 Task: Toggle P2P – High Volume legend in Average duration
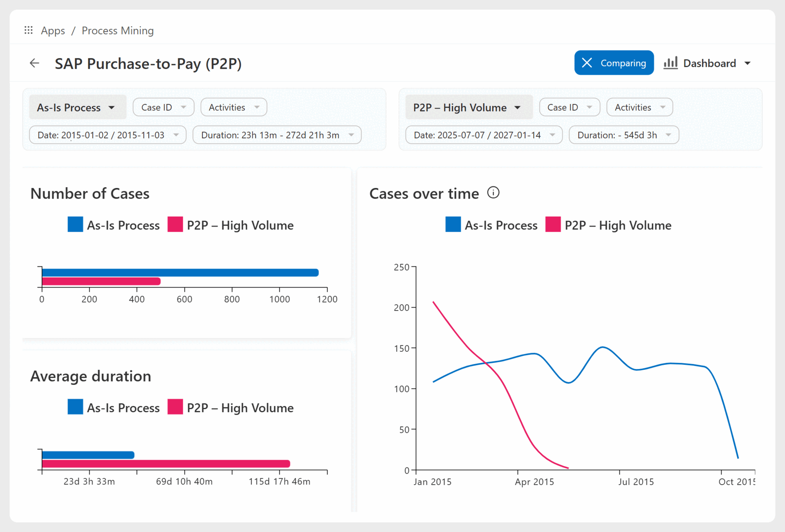231,407
